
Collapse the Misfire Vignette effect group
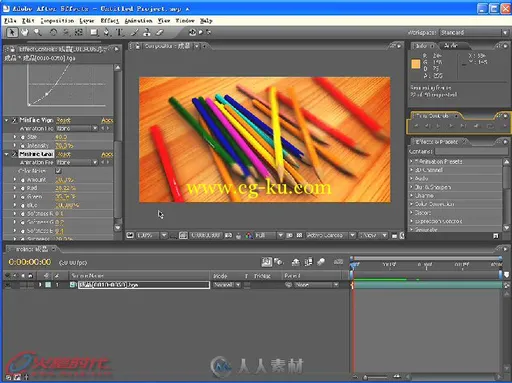7,120
